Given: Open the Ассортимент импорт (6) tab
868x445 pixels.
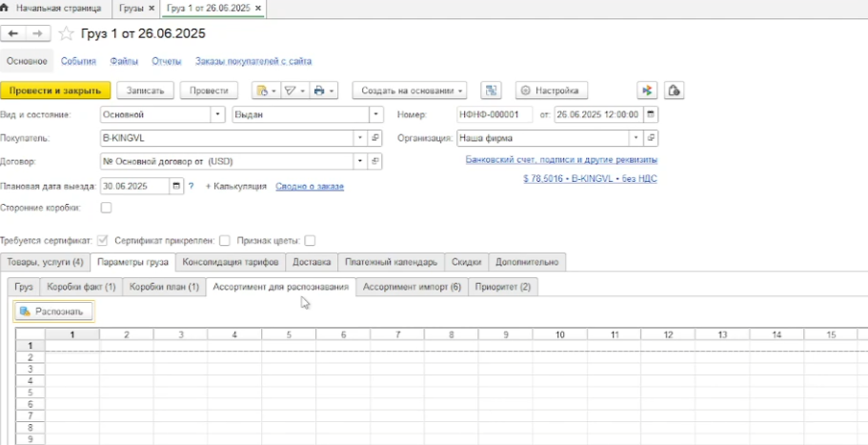Looking at the screenshot, I should coord(412,286).
